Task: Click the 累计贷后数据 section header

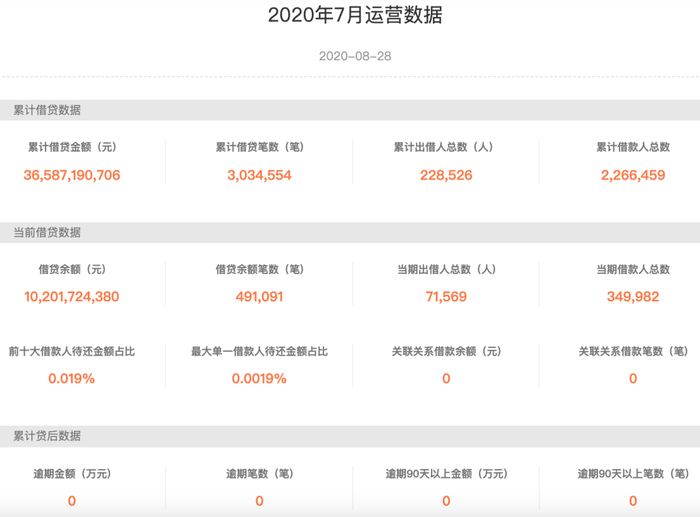Action: 47,436
